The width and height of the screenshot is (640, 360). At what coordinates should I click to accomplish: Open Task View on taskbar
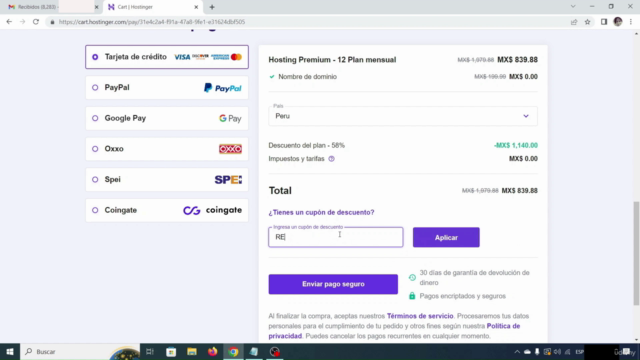click(x=150, y=352)
